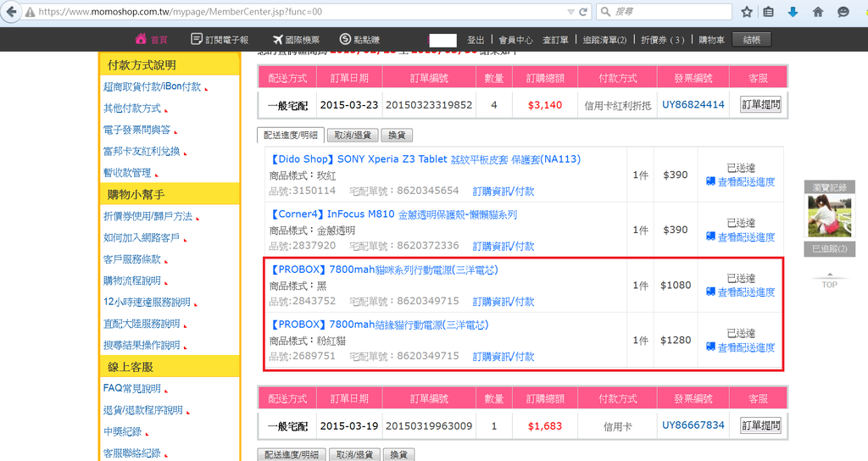Open Dido Shop SONY Xperia Z3 Tablet product
868x461 pixels.
tap(425, 159)
